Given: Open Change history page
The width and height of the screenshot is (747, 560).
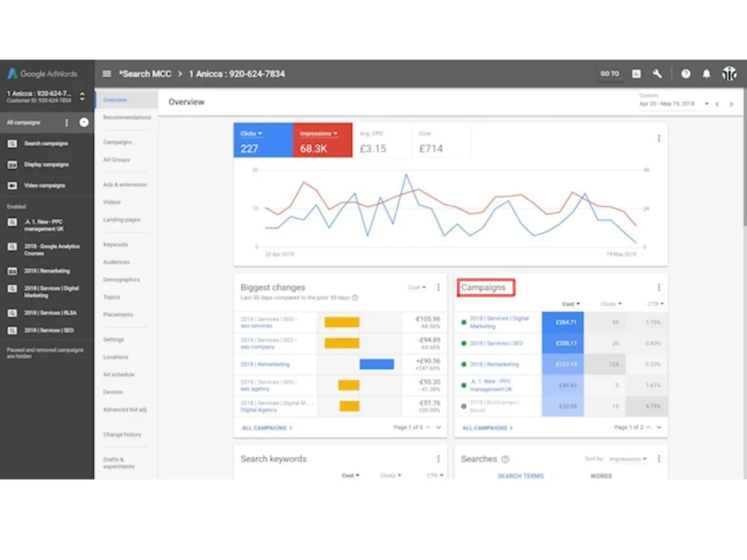Looking at the screenshot, I should coord(122,435).
